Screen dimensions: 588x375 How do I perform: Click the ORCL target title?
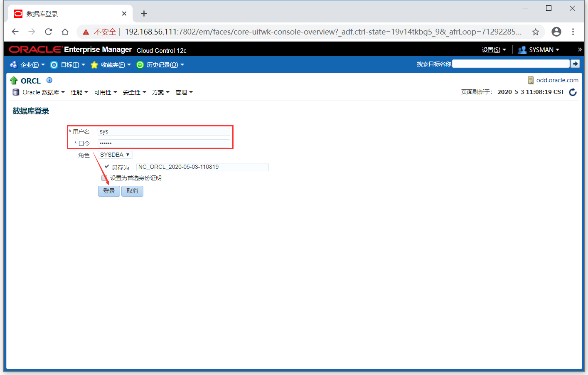(31, 81)
